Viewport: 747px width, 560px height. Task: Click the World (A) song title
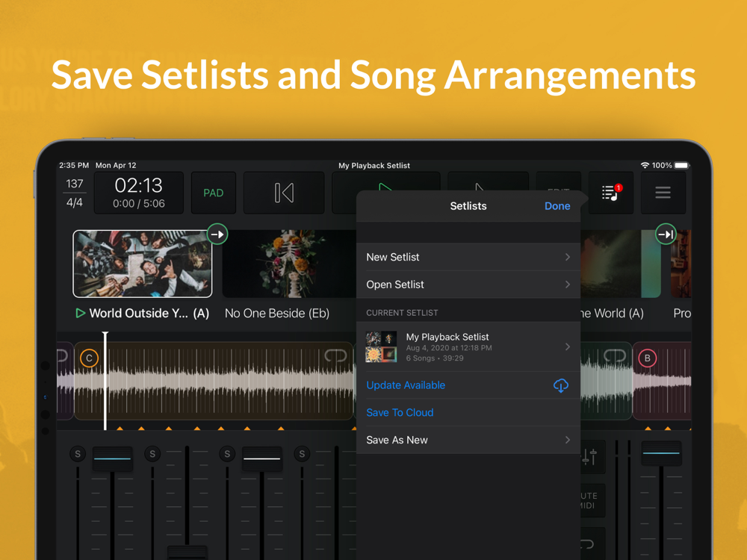tap(613, 314)
